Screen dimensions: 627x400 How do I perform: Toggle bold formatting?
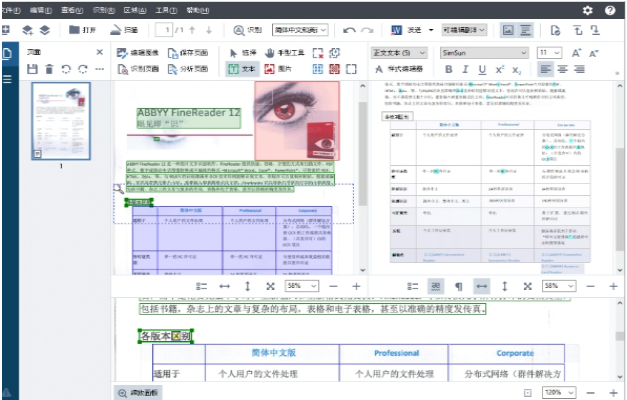[x=449, y=70]
